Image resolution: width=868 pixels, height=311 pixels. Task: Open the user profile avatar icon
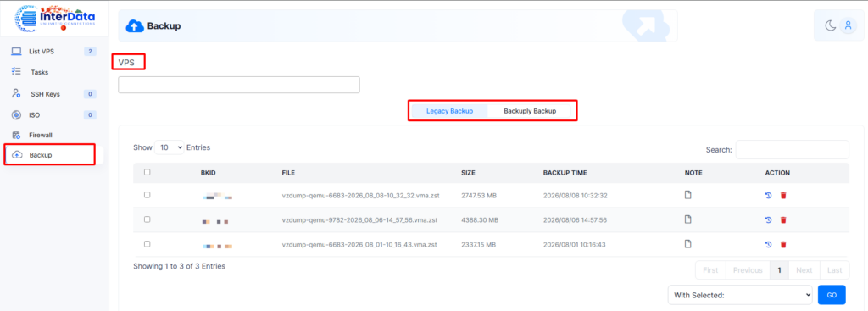pos(848,25)
